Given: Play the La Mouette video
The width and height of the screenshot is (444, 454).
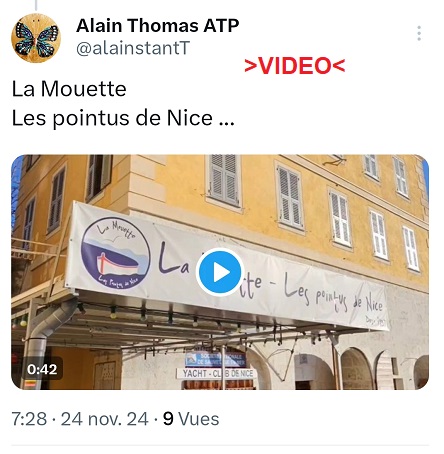Looking at the screenshot, I should (220, 272).
